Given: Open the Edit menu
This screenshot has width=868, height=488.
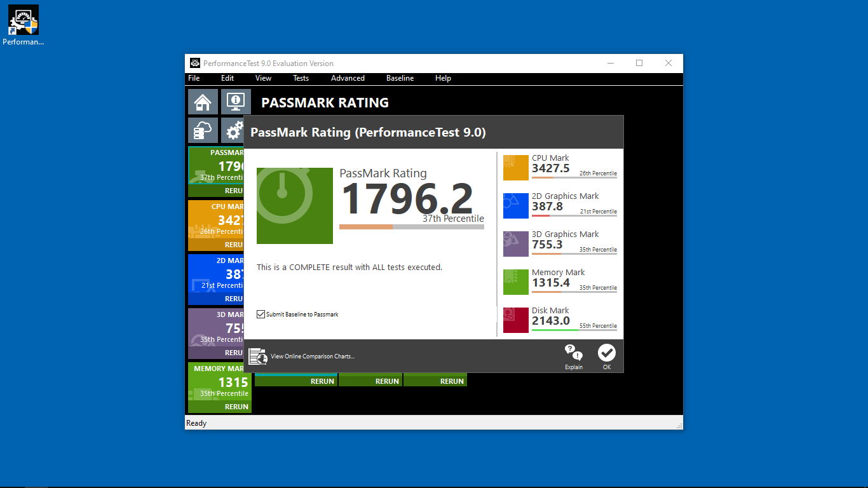Looking at the screenshot, I should click(x=227, y=78).
